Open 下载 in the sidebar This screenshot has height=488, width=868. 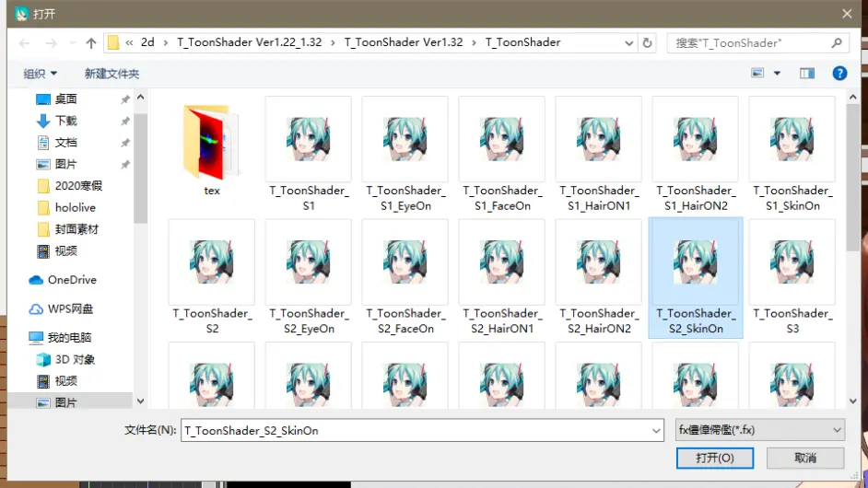65,121
